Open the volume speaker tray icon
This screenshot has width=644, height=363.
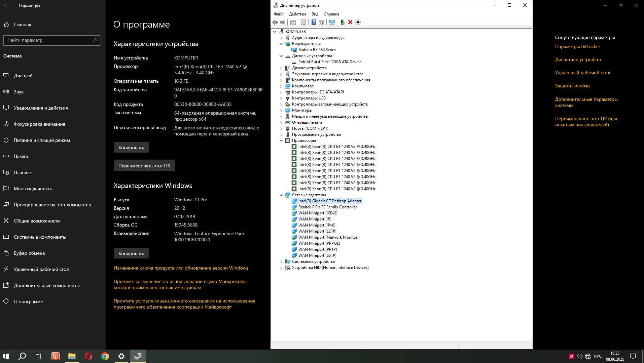[579, 356]
